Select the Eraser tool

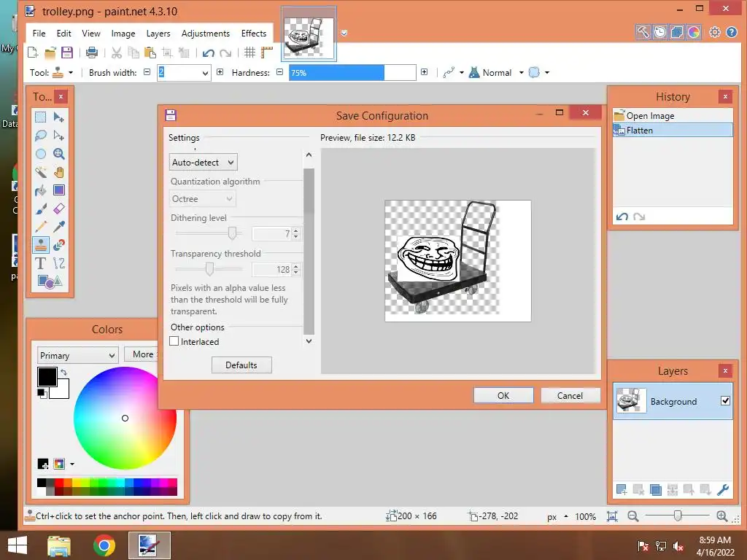58,209
